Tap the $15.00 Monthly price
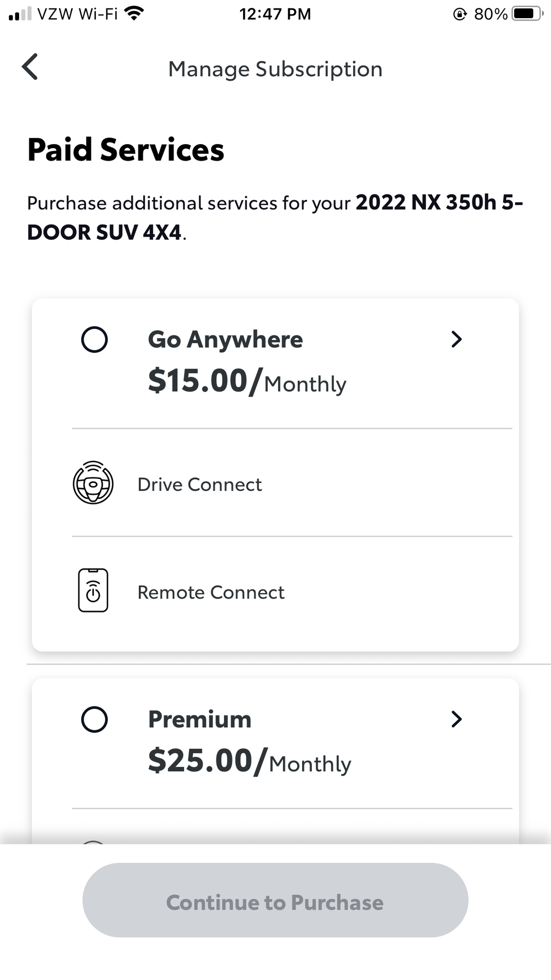Screen dimensions: 551x980 pyautogui.click(x=247, y=381)
